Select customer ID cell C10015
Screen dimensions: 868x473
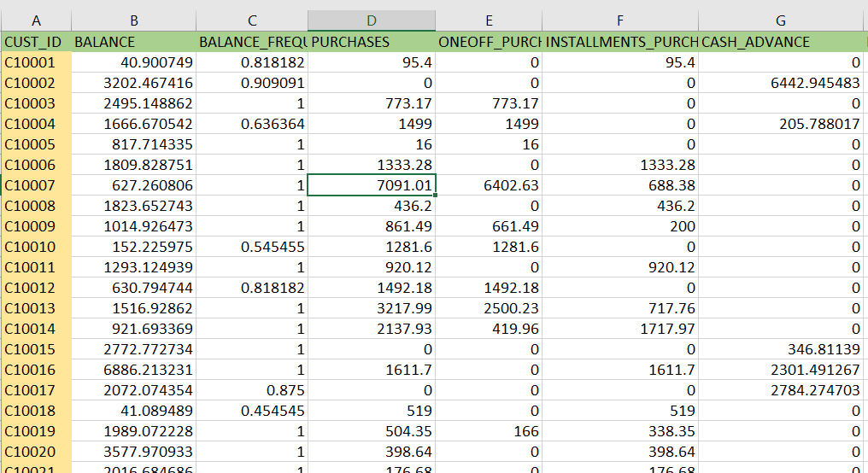pos(36,349)
